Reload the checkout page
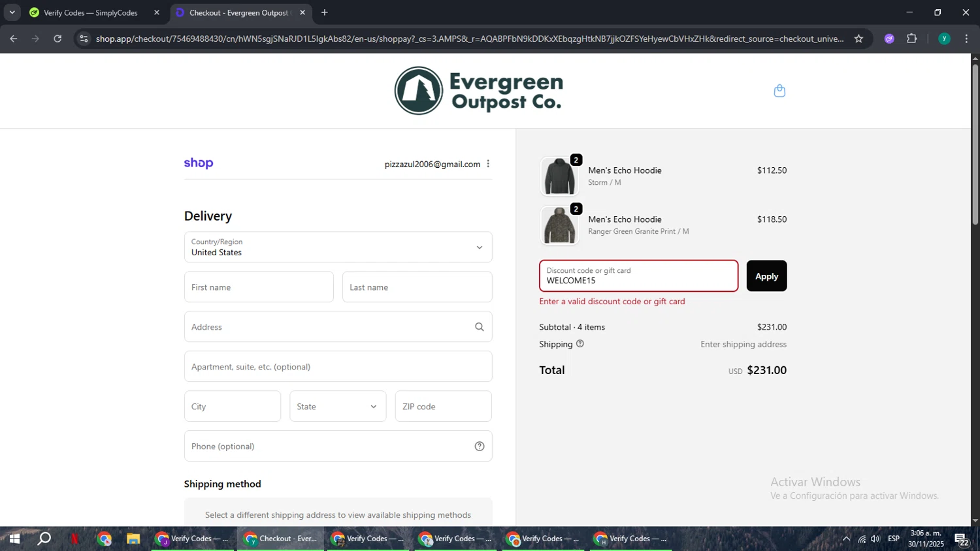 pos(57,39)
